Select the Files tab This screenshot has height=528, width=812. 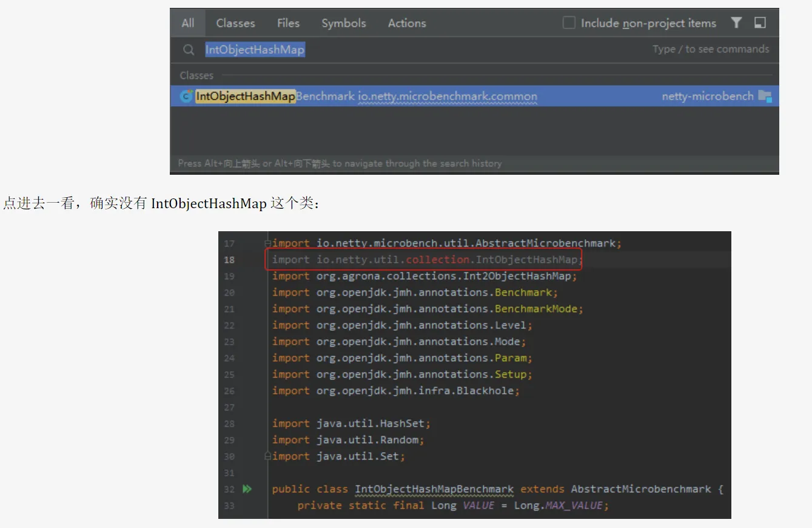(288, 23)
